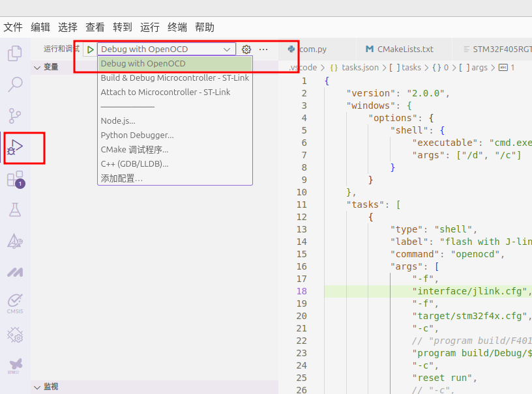Screen dimensions: 532x394
Task: Open the debug panel's more actions ellipsis
Action: click(263, 49)
